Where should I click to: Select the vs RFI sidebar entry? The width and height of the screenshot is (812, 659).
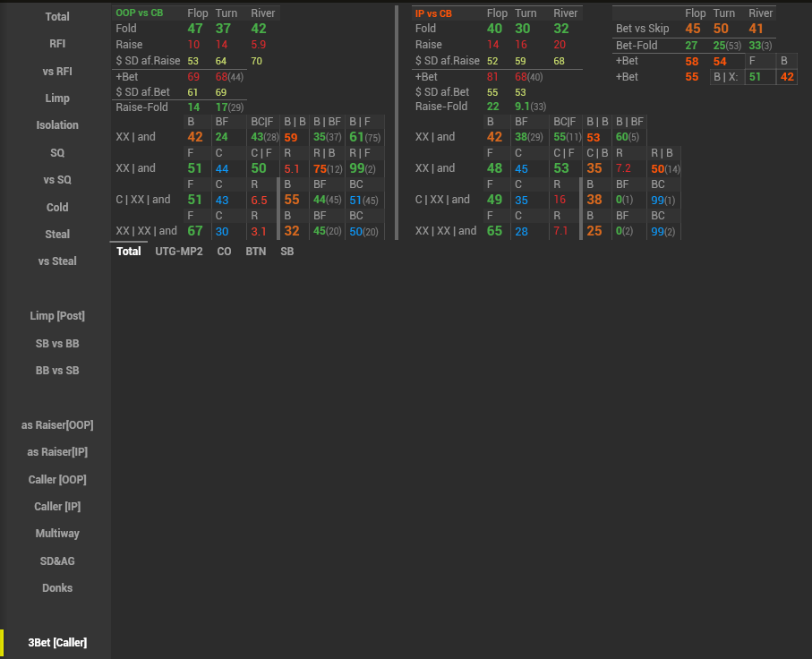57,71
